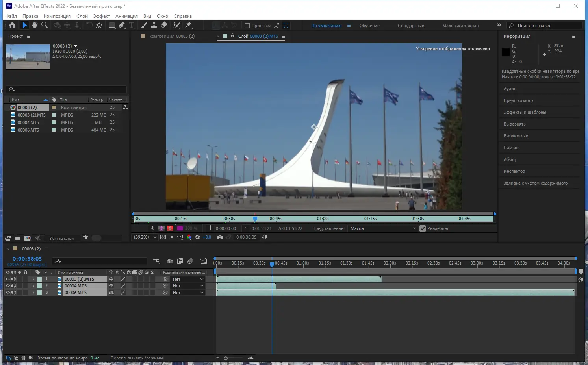588x365 pixels.
Task: Activate the Clone Stamp tool
Action: tap(154, 25)
